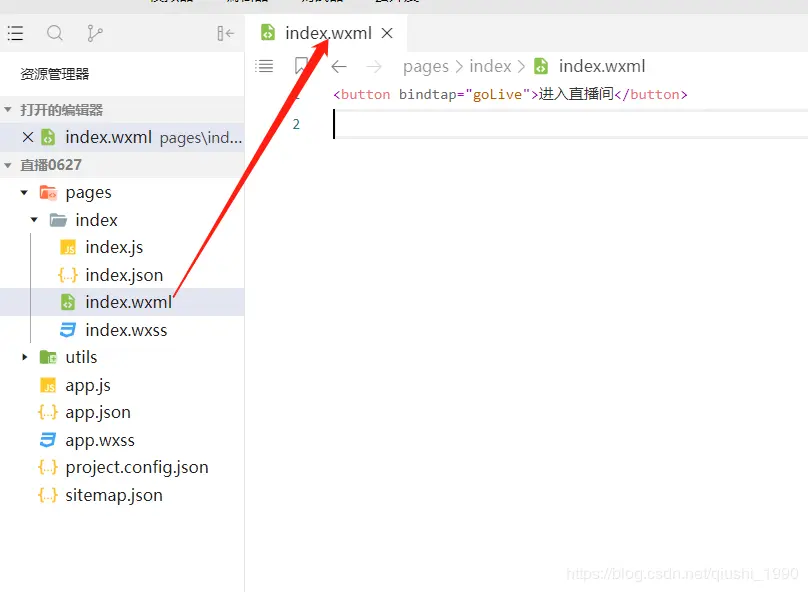Screen dimensions: 808x592
Task: Go forward with the right arrow icon
Action: (374, 66)
